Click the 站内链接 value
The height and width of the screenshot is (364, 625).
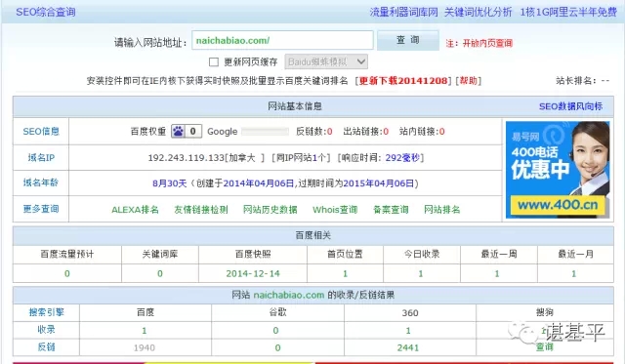(442, 132)
